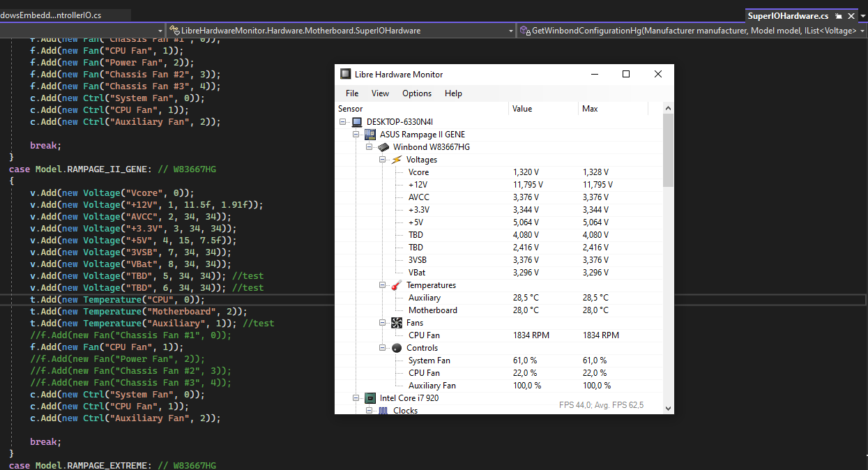Select the AVCC sensor row
This screenshot has width=868, height=470.
pyautogui.click(x=499, y=197)
